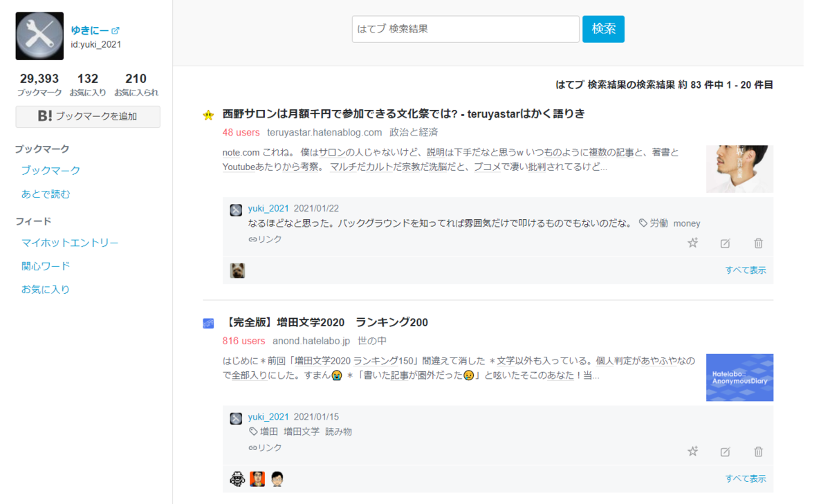Click the 816 users count link
Screen dimensions: 830x504
coord(244,341)
